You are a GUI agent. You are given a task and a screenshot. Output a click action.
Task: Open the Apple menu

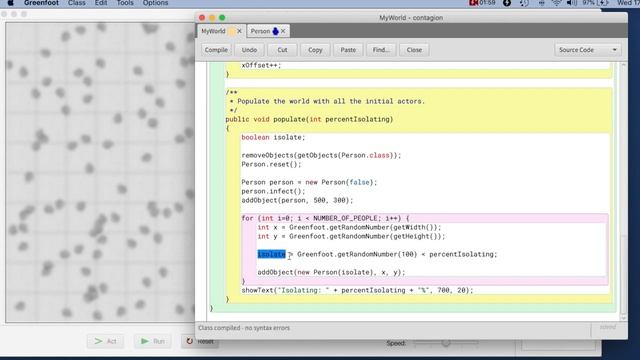pyautogui.click(x=11, y=3)
